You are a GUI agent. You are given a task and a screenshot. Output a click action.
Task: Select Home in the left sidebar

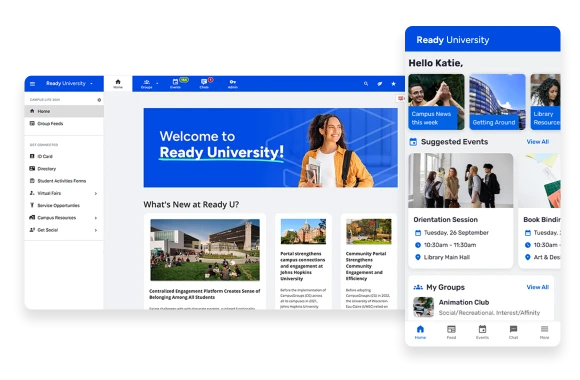pos(64,111)
